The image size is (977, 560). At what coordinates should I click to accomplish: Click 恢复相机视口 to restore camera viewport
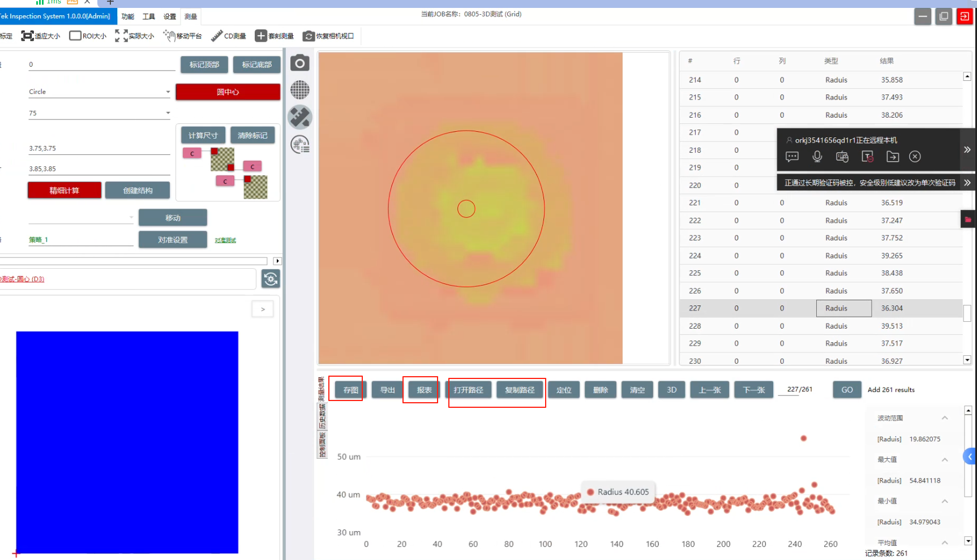click(x=328, y=36)
